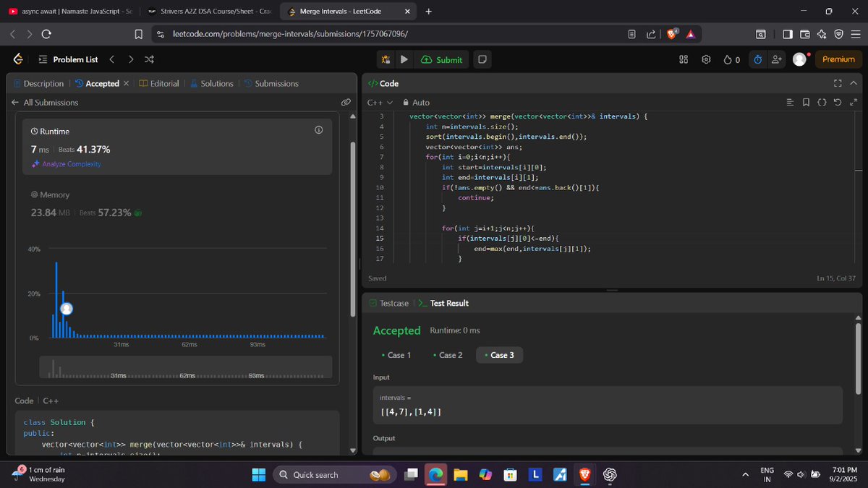Click the debugger icon beside Run
Viewport: 868px width, 488px height.
[x=386, y=59]
